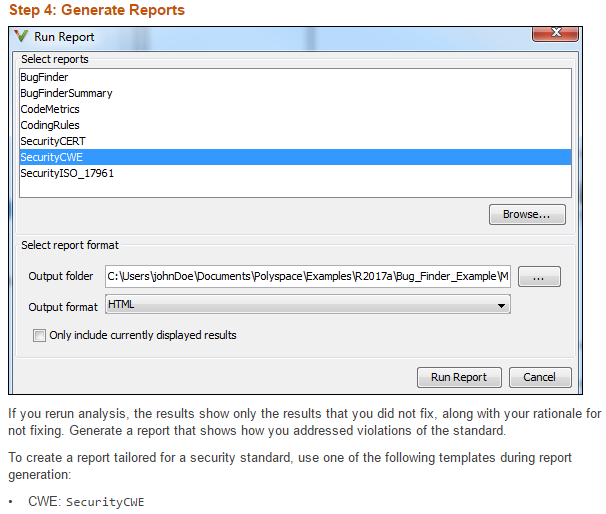The width and height of the screenshot is (606, 514).
Task: Select the SecurityCERT report template
Action: (295, 141)
